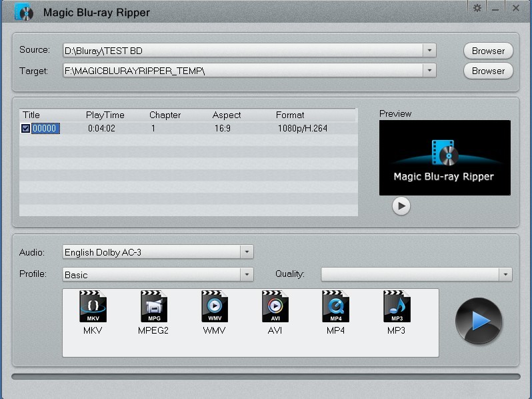
Task: Click the chapter value 1 in the title row
Action: [153, 128]
